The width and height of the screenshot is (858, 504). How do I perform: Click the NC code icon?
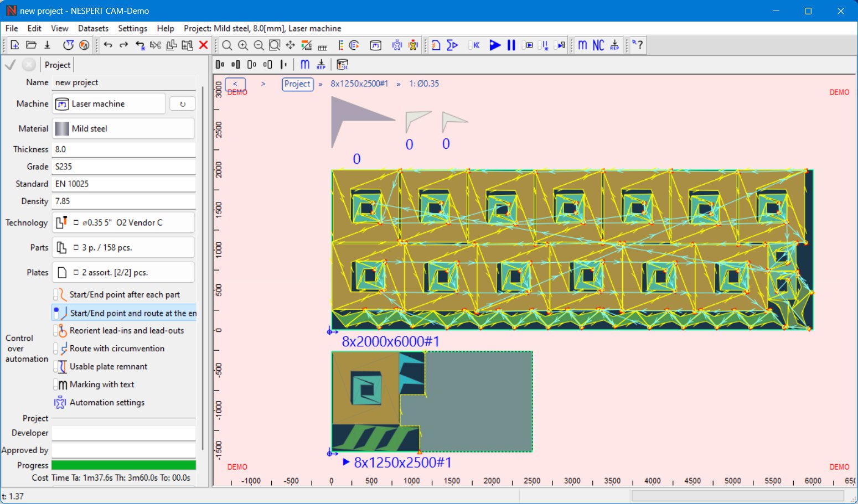tap(598, 45)
